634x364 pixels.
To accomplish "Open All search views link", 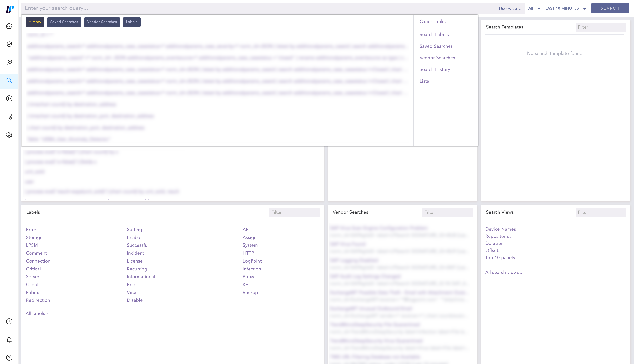I will [504, 272].
